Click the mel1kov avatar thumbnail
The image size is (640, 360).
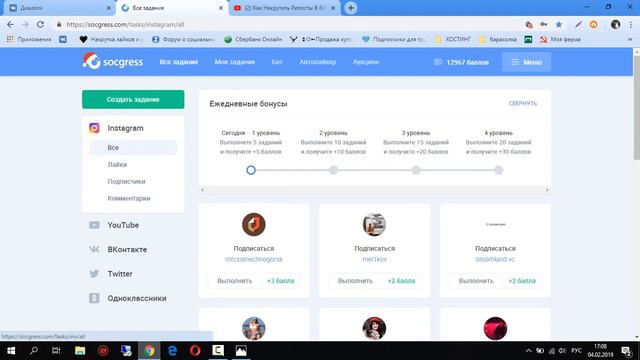pos(374,224)
